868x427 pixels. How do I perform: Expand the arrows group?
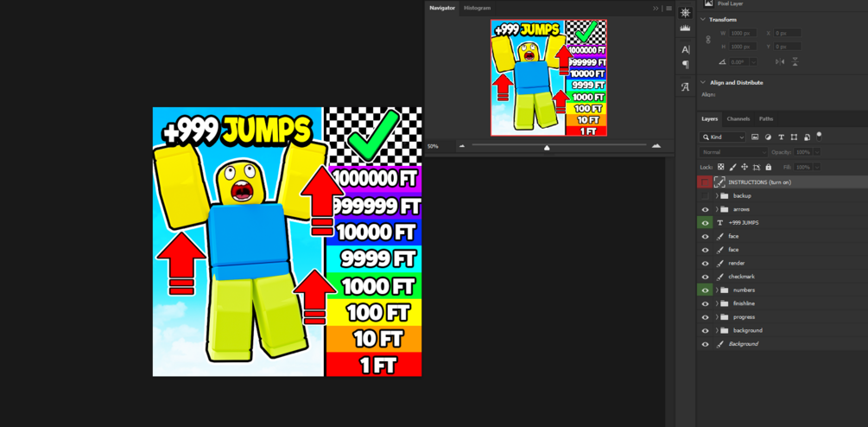(x=717, y=209)
